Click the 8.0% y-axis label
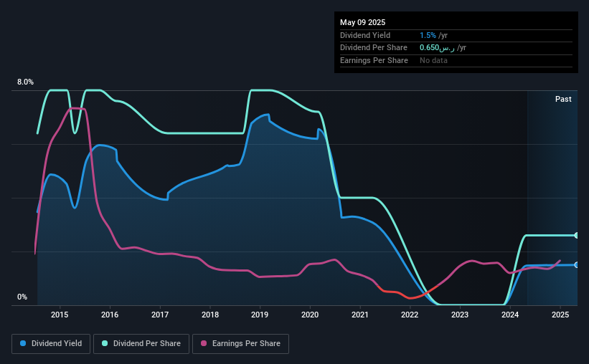 coord(25,82)
